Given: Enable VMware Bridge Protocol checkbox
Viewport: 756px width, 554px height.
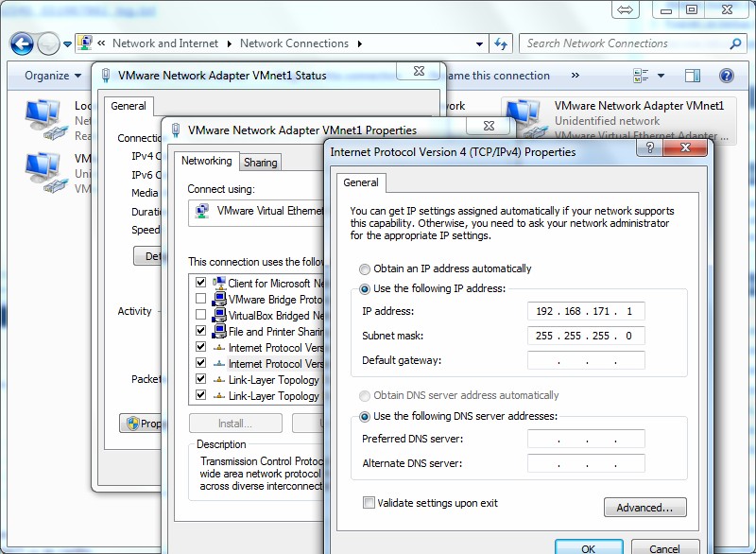Looking at the screenshot, I should tap(201, 299).
